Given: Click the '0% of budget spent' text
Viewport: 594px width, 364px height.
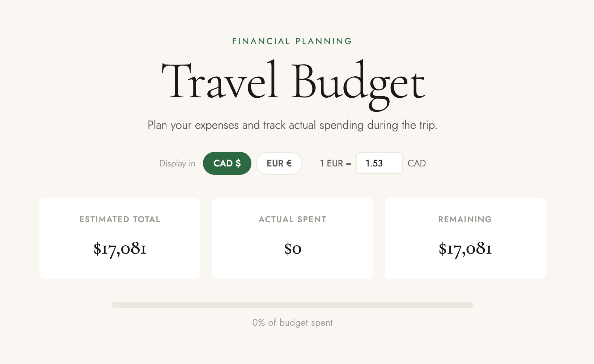Looking at the screenshot, I should pyautogui.click(x=292, y=322).
